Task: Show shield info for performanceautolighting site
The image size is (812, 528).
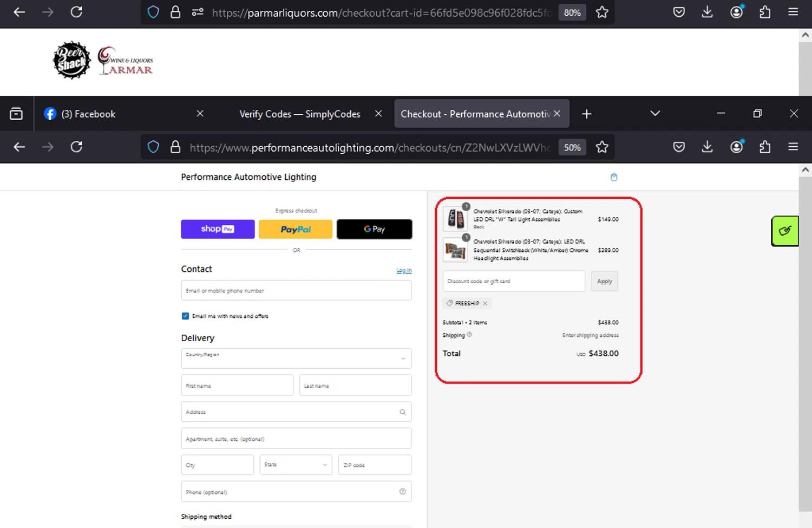Action: click(153, 147)
